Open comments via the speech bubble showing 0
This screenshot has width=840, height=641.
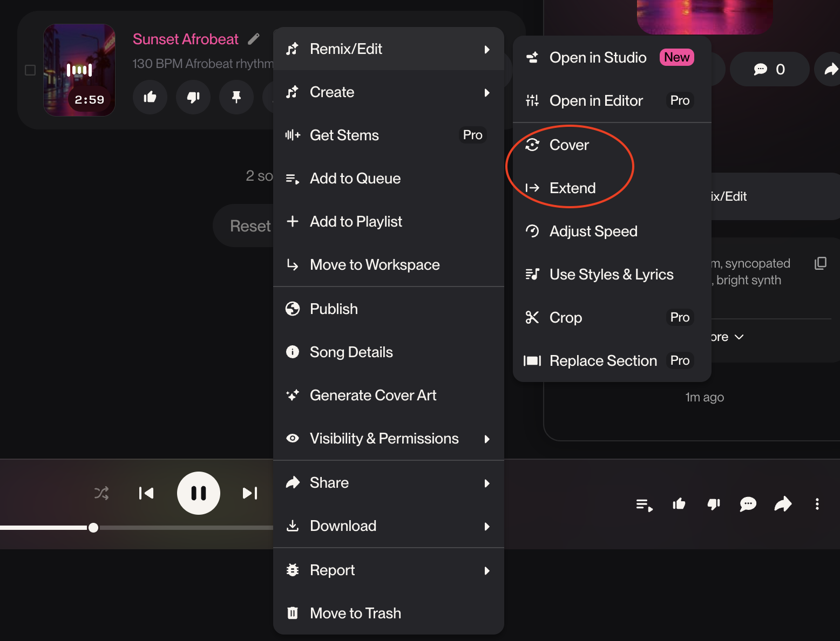(x=770, y=69)
